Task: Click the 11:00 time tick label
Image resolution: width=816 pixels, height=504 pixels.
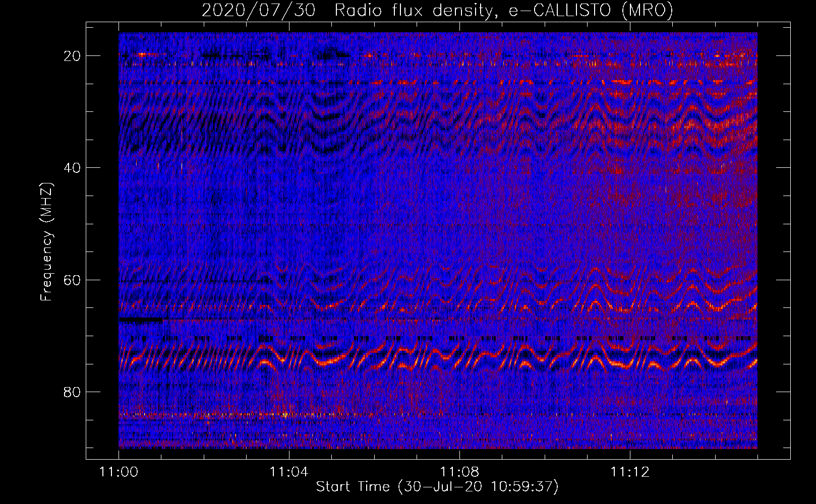Action: tap(119, 472)
